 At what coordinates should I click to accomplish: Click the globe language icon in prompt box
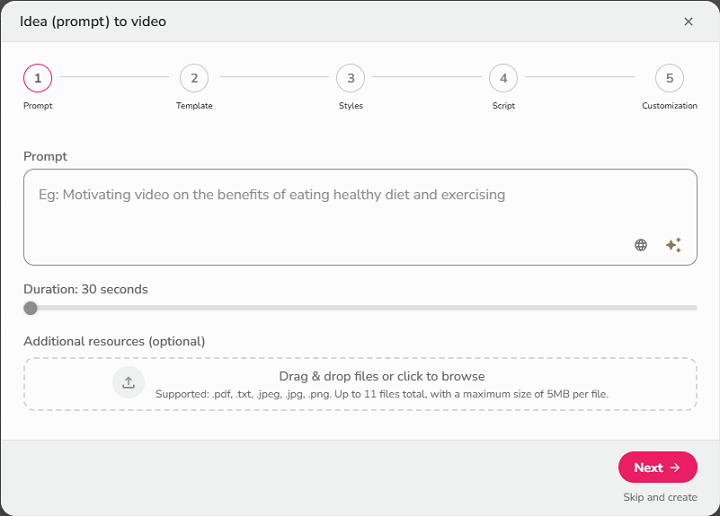coord(641,245)
